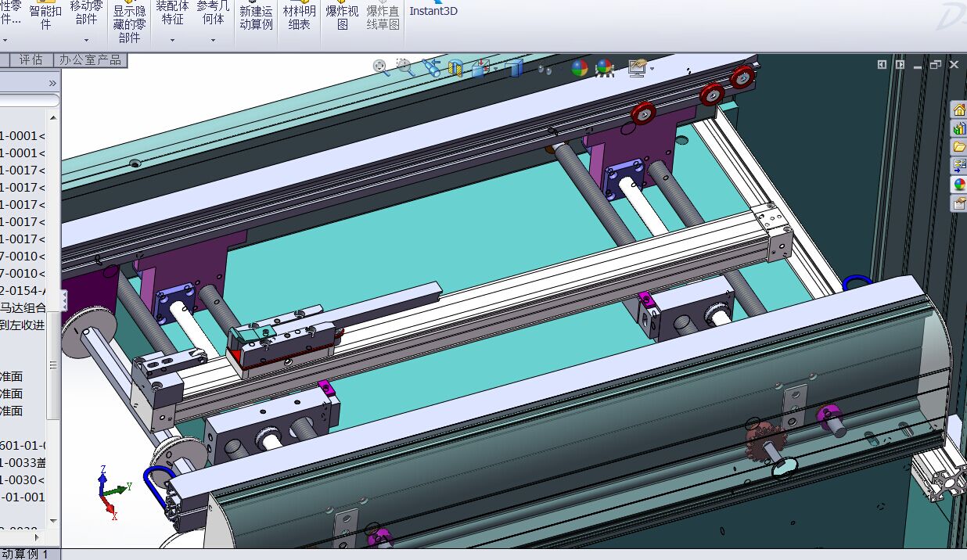Click the 装配体特征 Assembly Features button
This screenshot has width=967, height=560.
click(172, 13)
